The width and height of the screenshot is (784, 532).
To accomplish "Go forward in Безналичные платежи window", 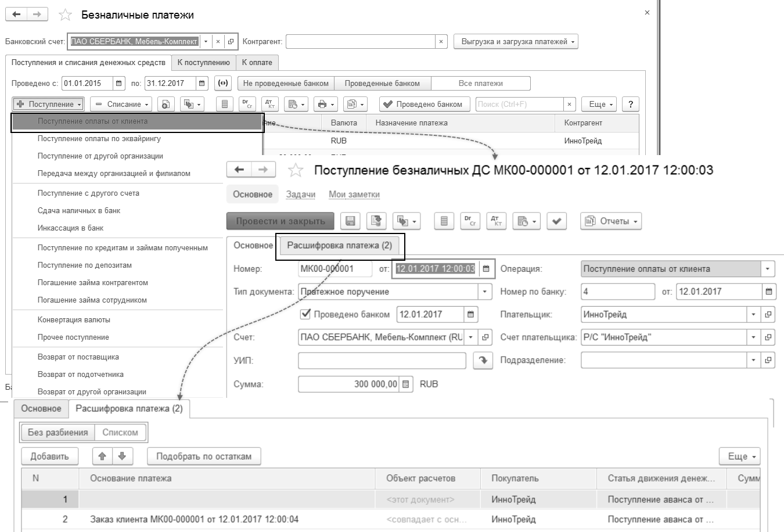I will (x=37, y=15).
